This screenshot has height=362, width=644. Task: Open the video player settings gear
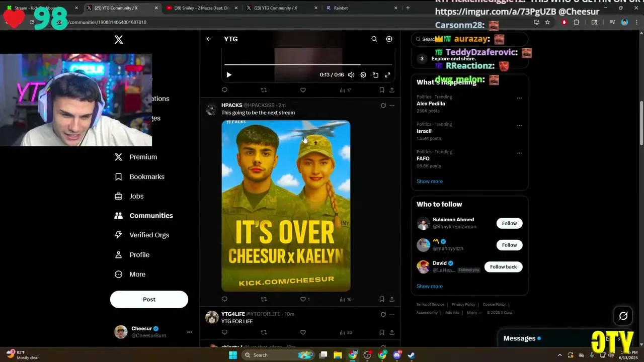point(363,75)
